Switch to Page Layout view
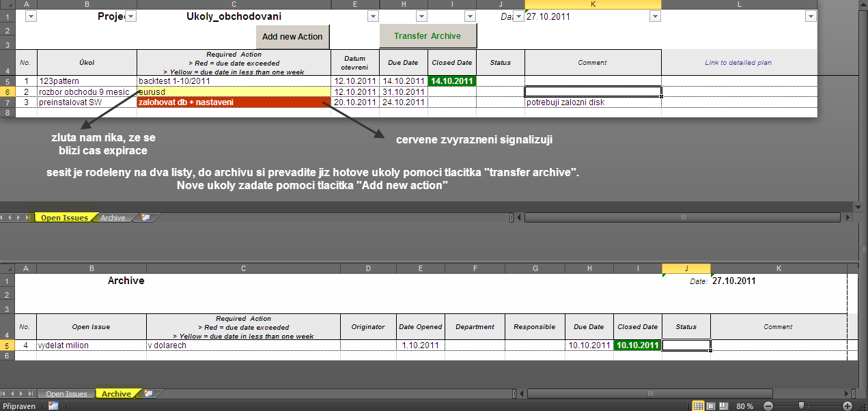This screenshot has width=868, height=411. click(710, 406)
